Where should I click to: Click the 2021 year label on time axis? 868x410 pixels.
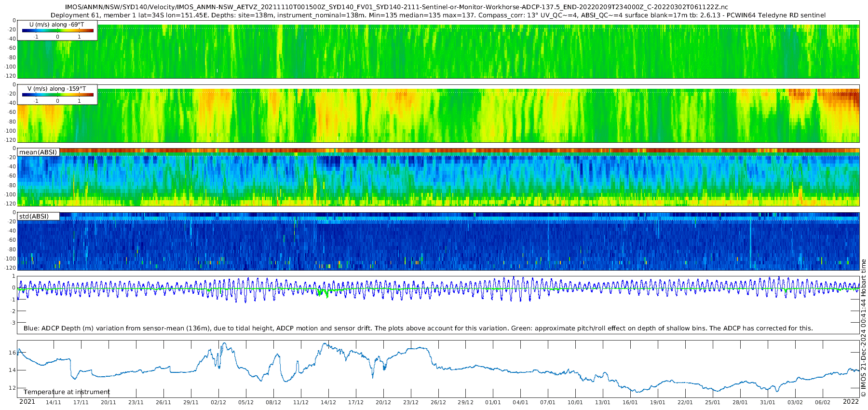point(27,402)
